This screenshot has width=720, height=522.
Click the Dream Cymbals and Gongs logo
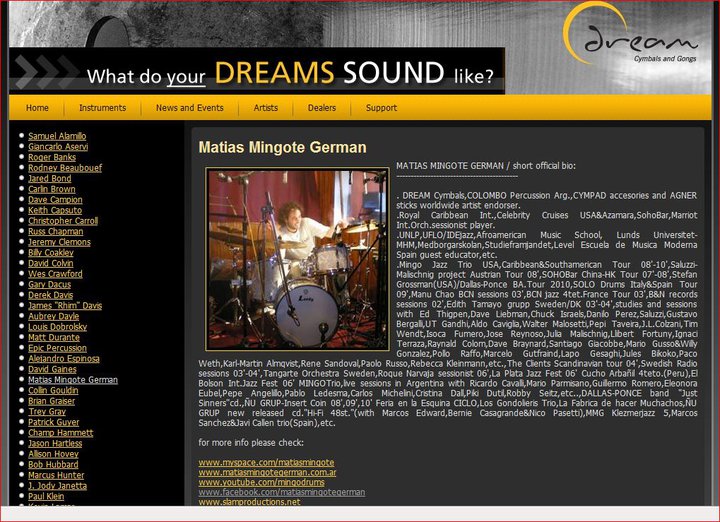click(x=631, y=33)
